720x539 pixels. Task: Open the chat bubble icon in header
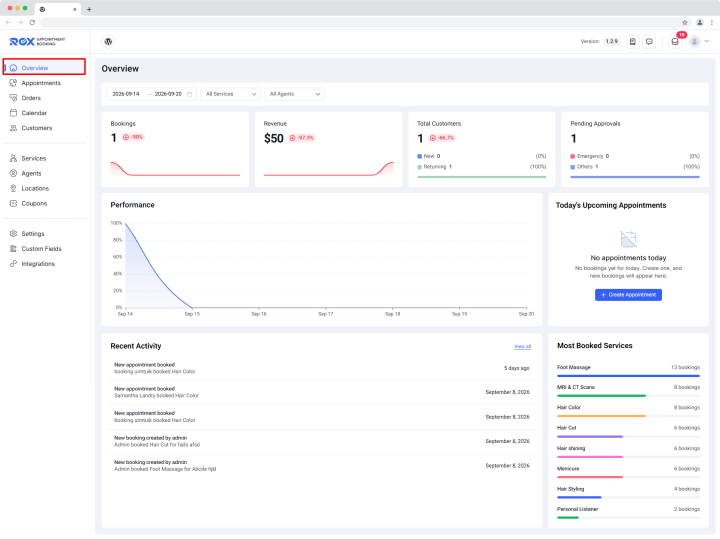(x=649, y=42)
